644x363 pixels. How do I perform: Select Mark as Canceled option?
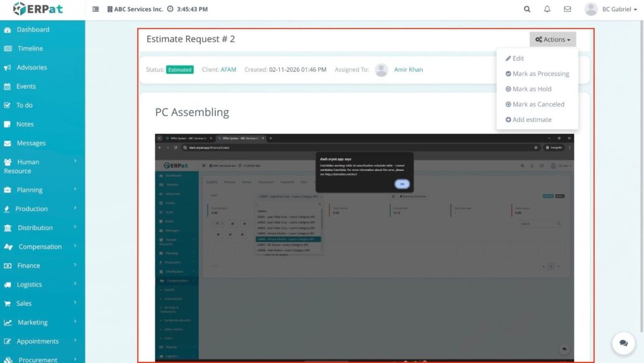(x=538, y=104)
